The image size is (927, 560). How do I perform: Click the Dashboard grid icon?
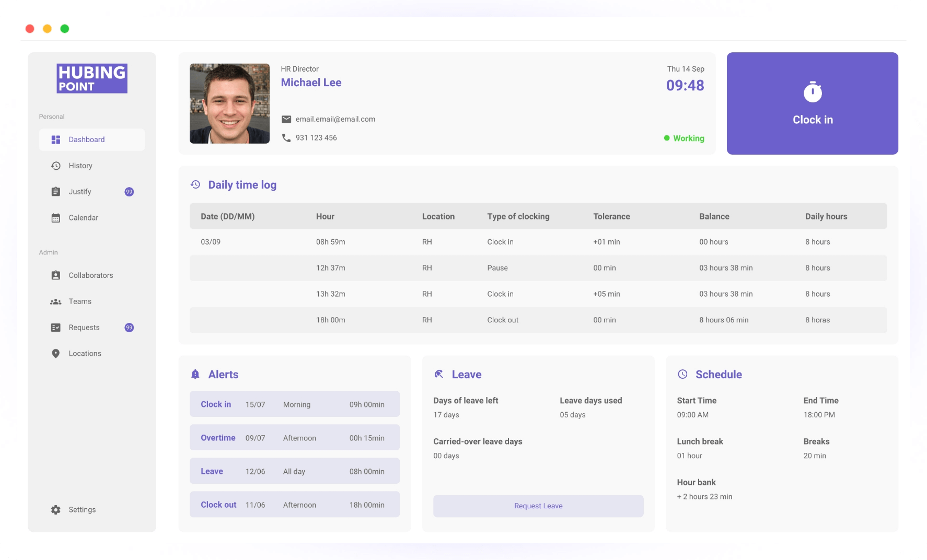56,139
